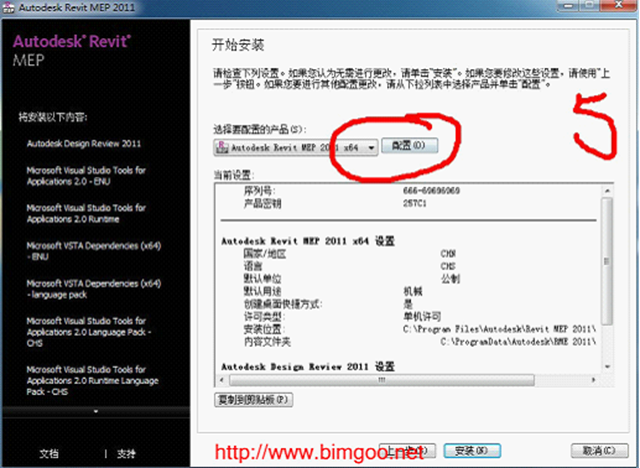The height and width of the screenshot is (468, 640).
Task: Click settings list scroll down arrow
Action: coord(607,366)
